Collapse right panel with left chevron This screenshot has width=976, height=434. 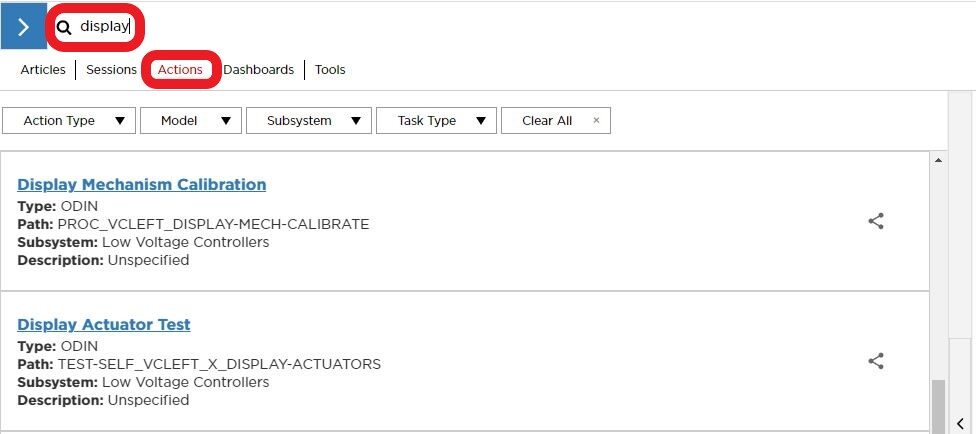[x=960, y=423]
